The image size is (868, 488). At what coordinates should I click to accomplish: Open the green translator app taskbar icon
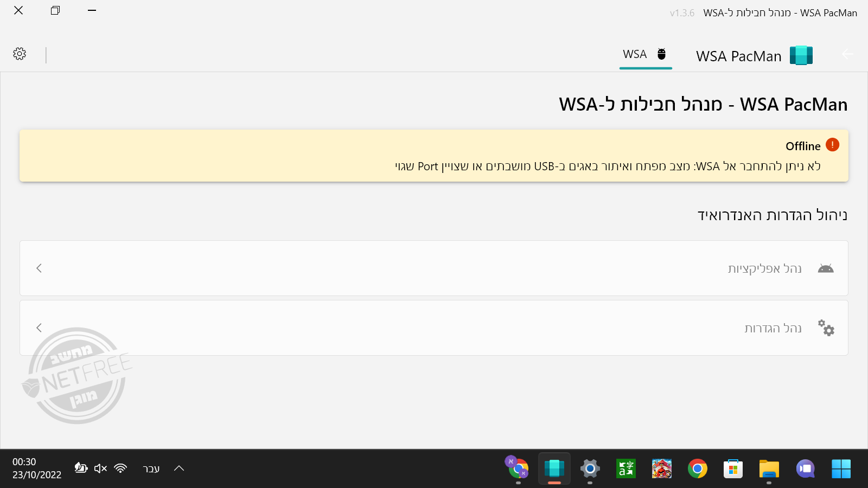tap(626, 469)
